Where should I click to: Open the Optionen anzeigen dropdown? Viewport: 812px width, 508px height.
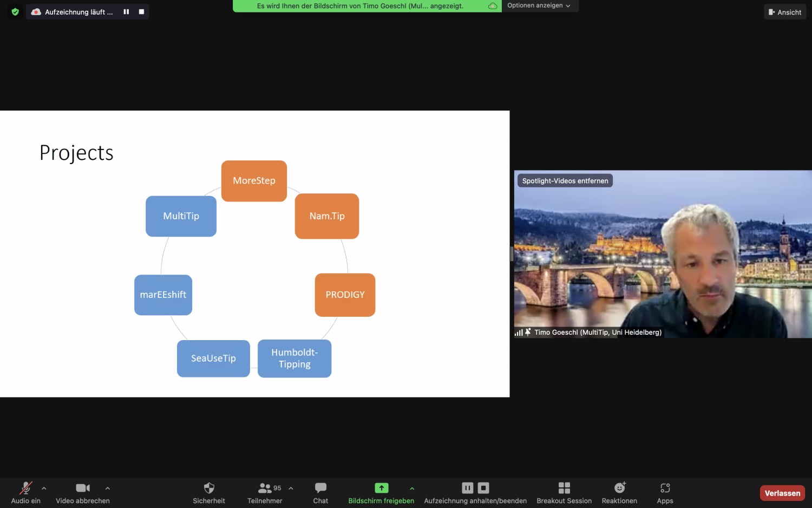click(539, 5)
